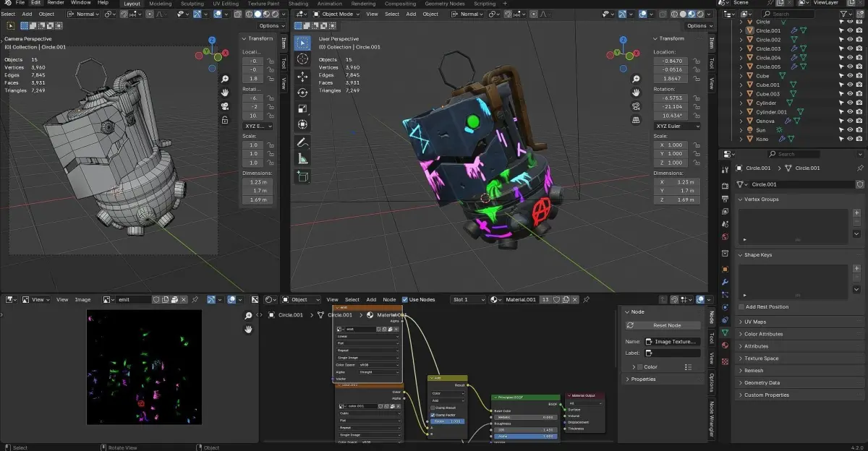Screen dimensions: 868x451
Task: Click pin icon in node editor header
Action: point(586,299)
